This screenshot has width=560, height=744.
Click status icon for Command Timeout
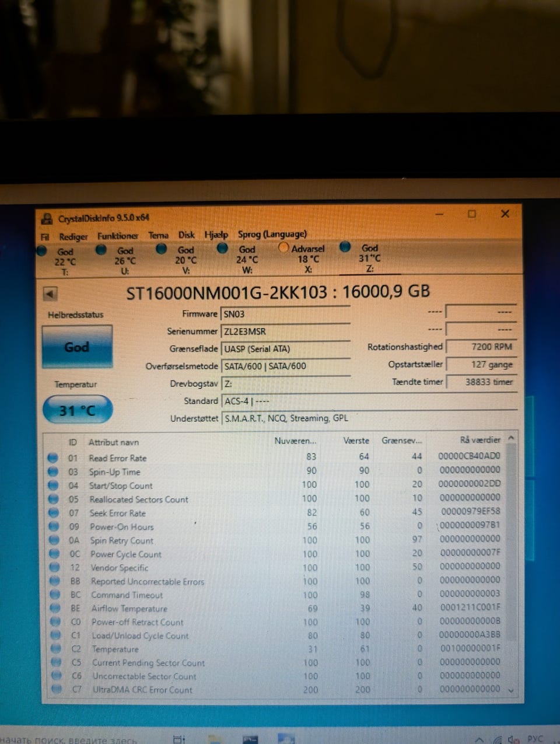click(55, 595)
